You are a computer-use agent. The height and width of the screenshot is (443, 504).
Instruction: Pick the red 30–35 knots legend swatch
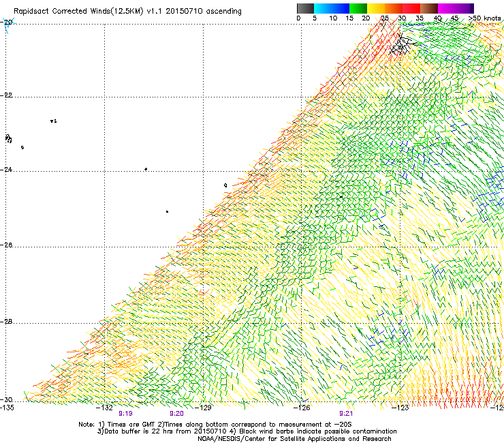click(x=411, y=8)
